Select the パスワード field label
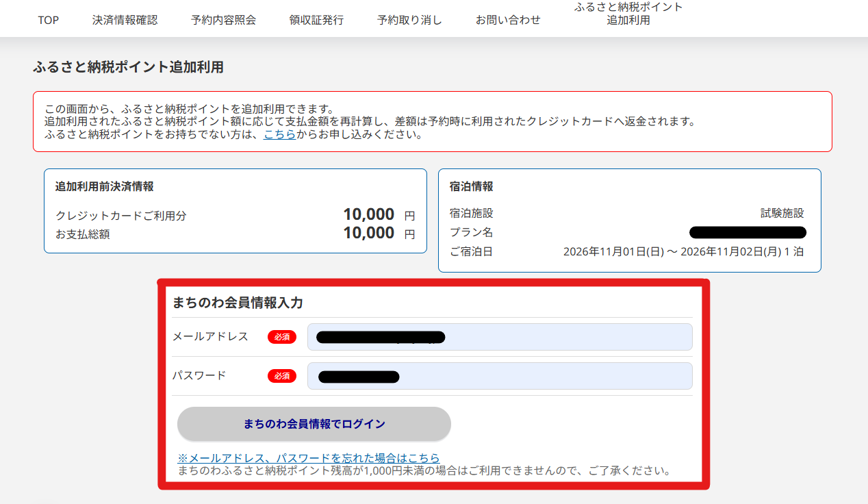The width and height of the screenshot is (868, 504). click(x=199, y=375)
